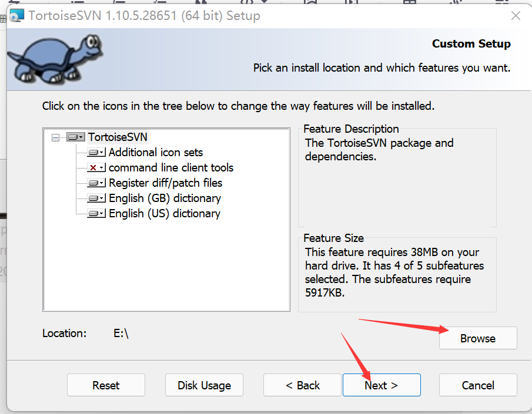532x414 pixels.
Task: Select Register diff/patch files label
Action: pyautogui.click(x=166, y=183)
